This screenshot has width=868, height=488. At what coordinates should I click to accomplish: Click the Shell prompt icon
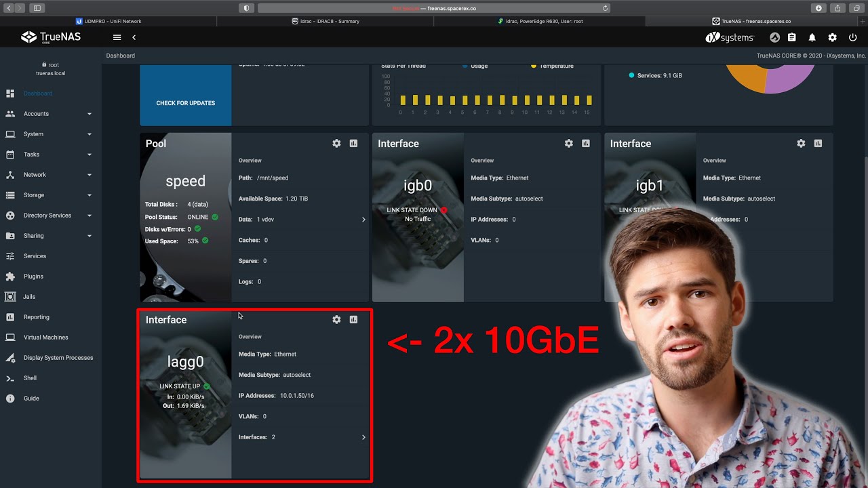tap(10, 378)
